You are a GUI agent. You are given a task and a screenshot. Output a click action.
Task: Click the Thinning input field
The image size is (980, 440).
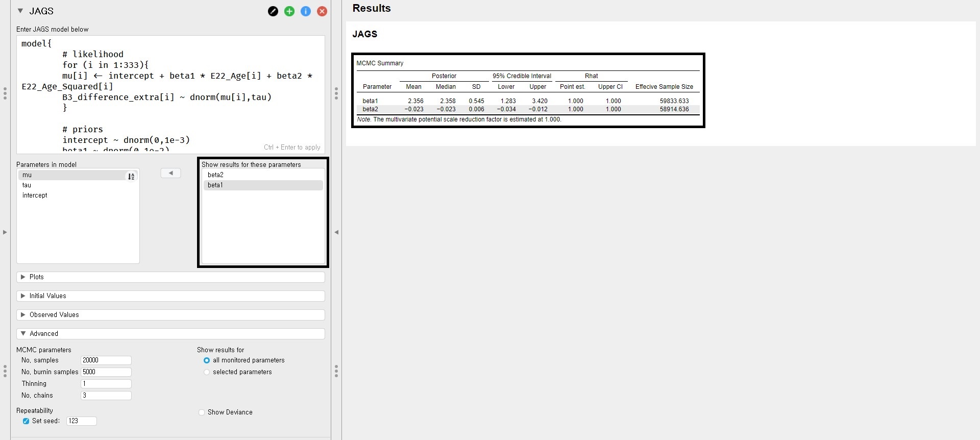point(106,384)
